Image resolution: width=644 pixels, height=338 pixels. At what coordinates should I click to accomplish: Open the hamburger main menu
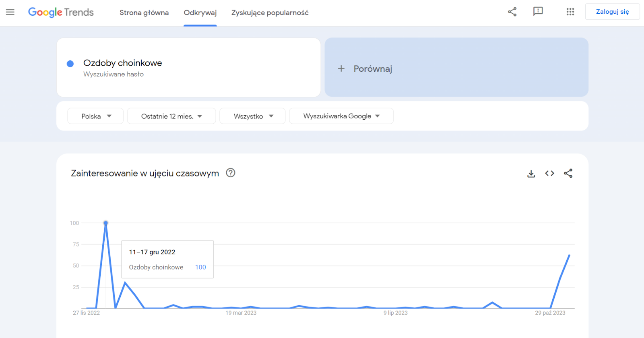coord(10,12)
